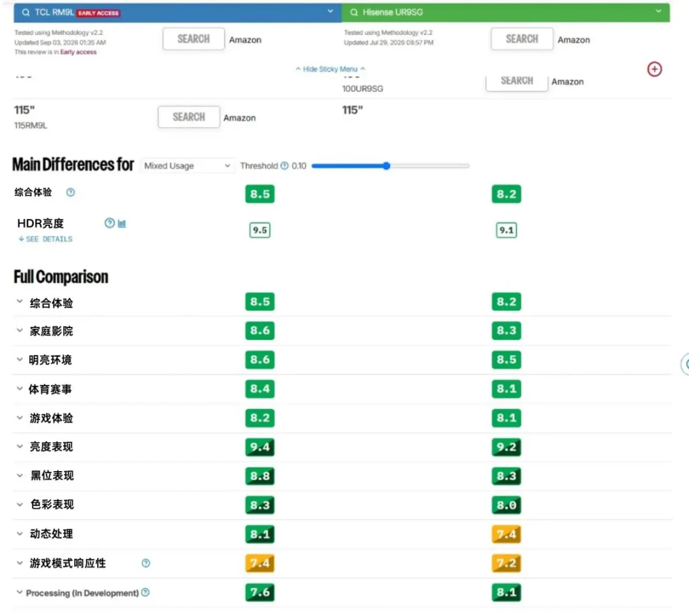Expand the 体育赛事 row
Screen dimensions: 689x616
point(19,389)
